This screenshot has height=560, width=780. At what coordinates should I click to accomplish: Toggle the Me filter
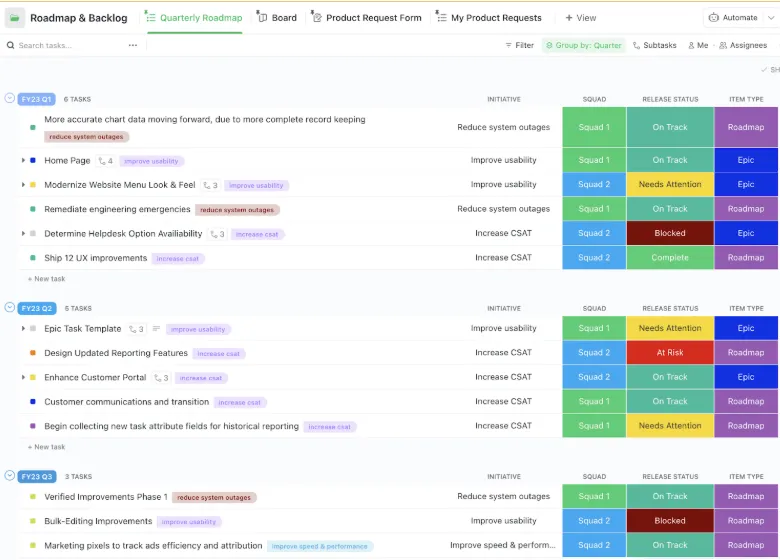tap(698, 45)
